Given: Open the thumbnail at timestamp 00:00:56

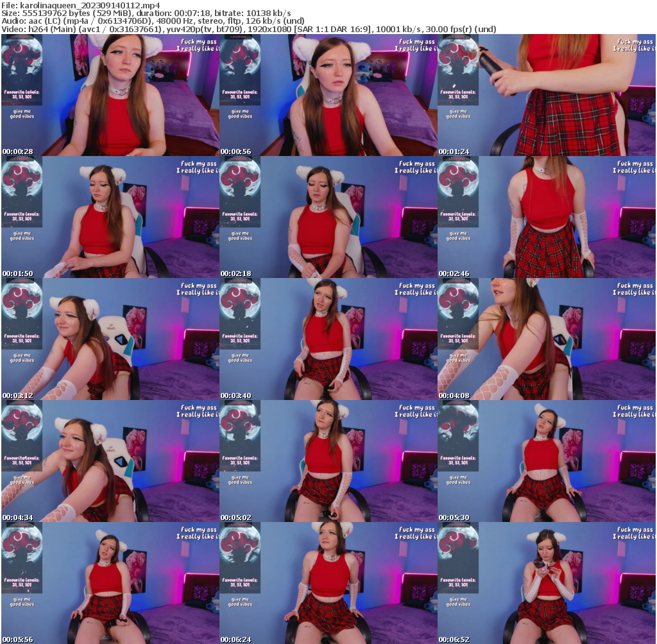Looking at the screenshot, I should click(x=328, y=93).
